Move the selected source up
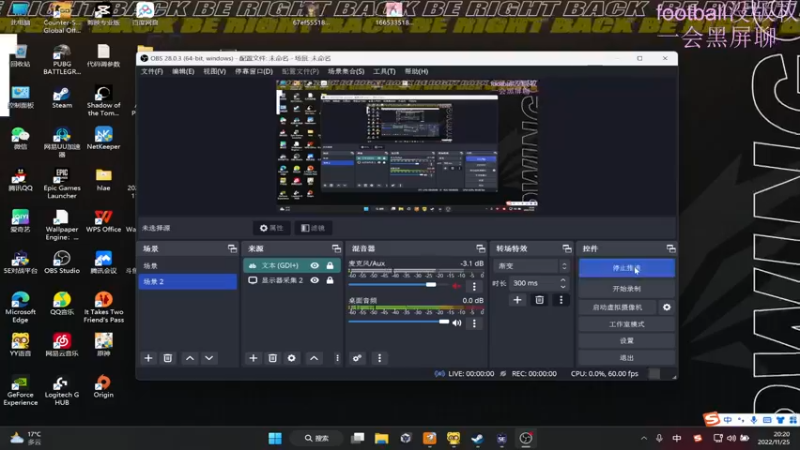 (314, 358)
